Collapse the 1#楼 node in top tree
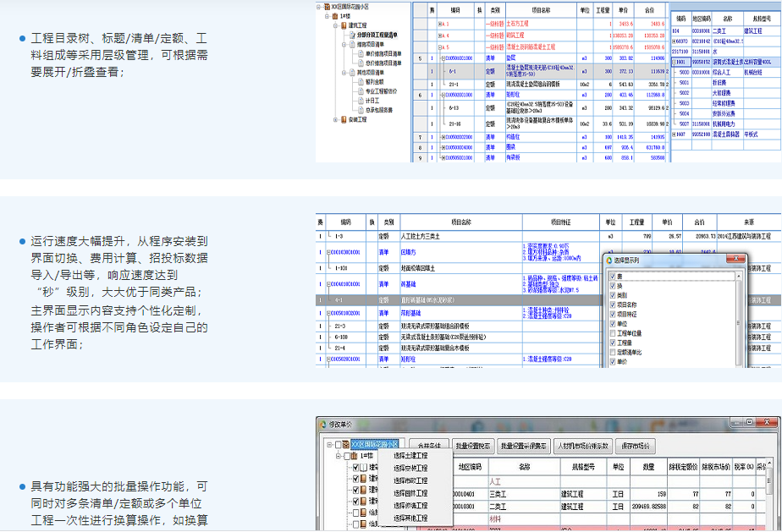 [327, 16]
